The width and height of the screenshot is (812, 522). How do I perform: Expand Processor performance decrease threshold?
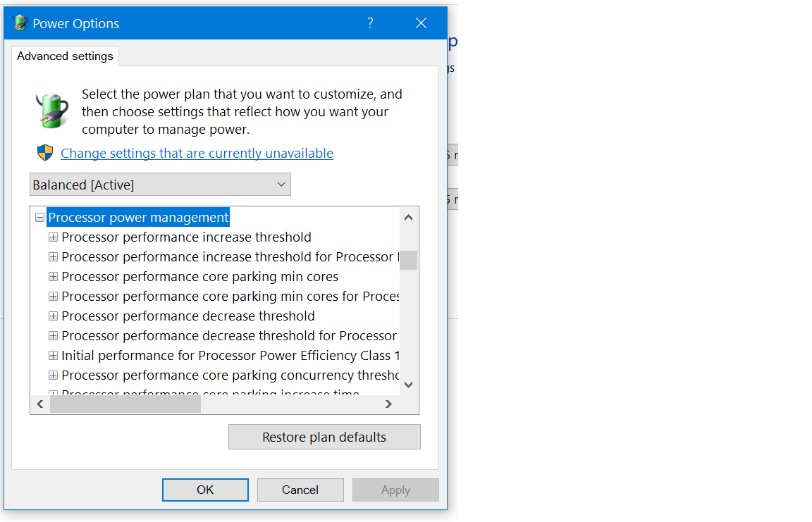pyautogui.click(x=53, y=316)
